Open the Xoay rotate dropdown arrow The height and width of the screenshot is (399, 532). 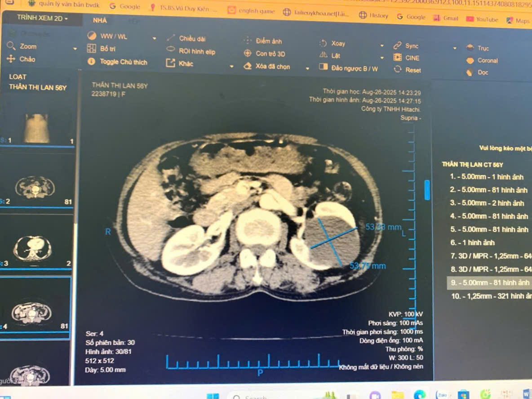coord(382,45)
